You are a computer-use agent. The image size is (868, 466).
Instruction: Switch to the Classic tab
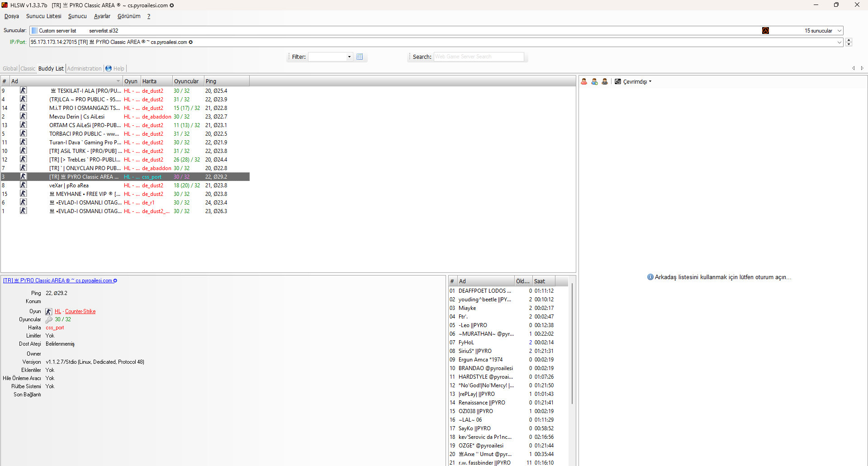point(28,69)
